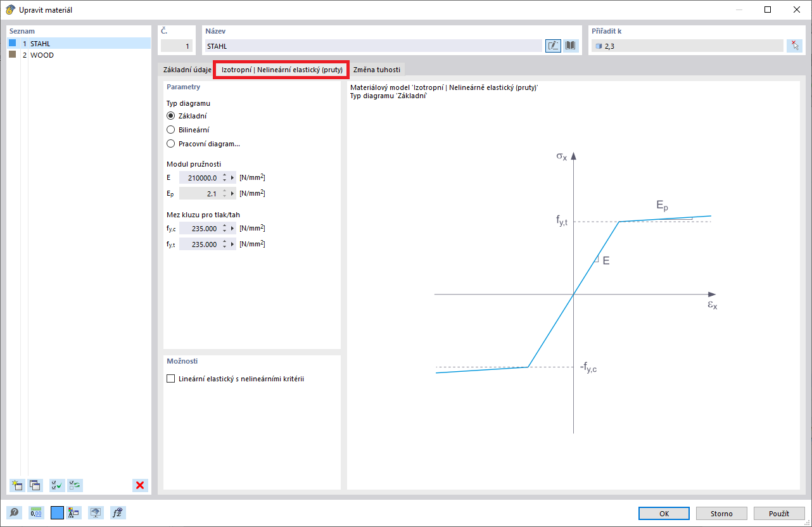The width and height of the screenshot is (812, 527).
Task: Apply changes with the Použít button
Action: [779, 514]
